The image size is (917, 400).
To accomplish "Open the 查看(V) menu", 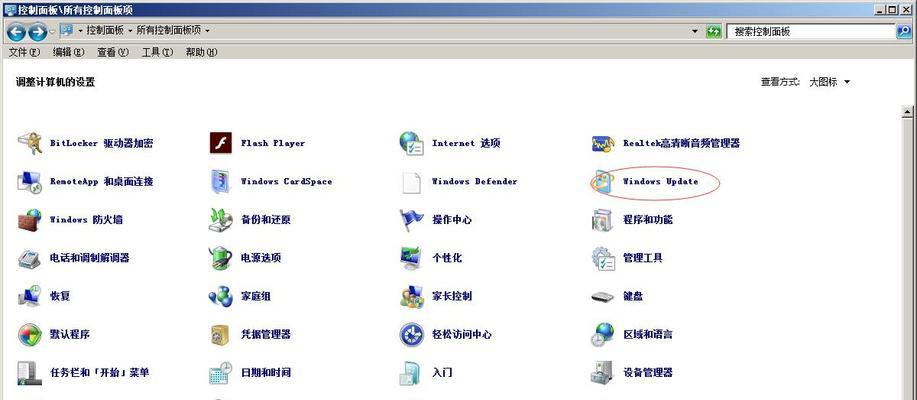I will [113, 52].
